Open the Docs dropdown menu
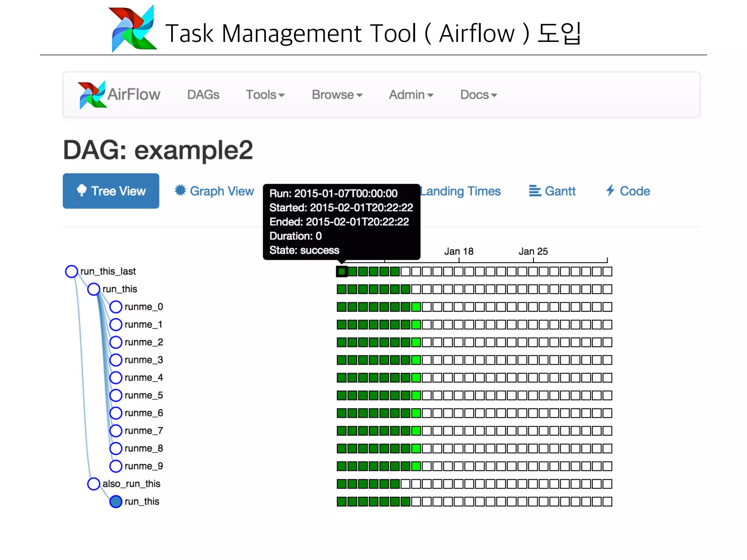The image size is (747, 560). [478, 95]
